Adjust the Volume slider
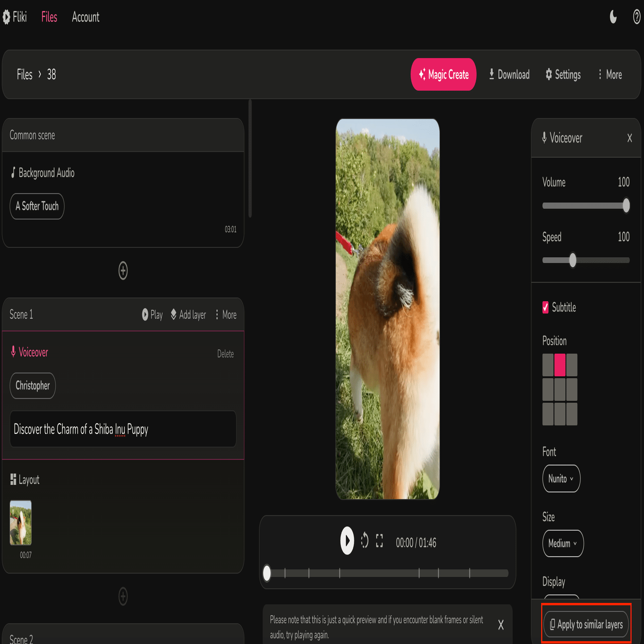644x644 pixels. point(586,205)
